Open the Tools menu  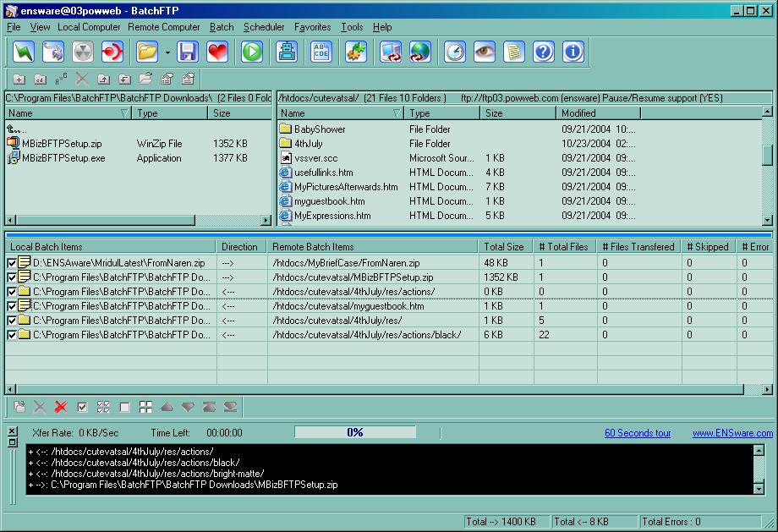coord(352,27)
